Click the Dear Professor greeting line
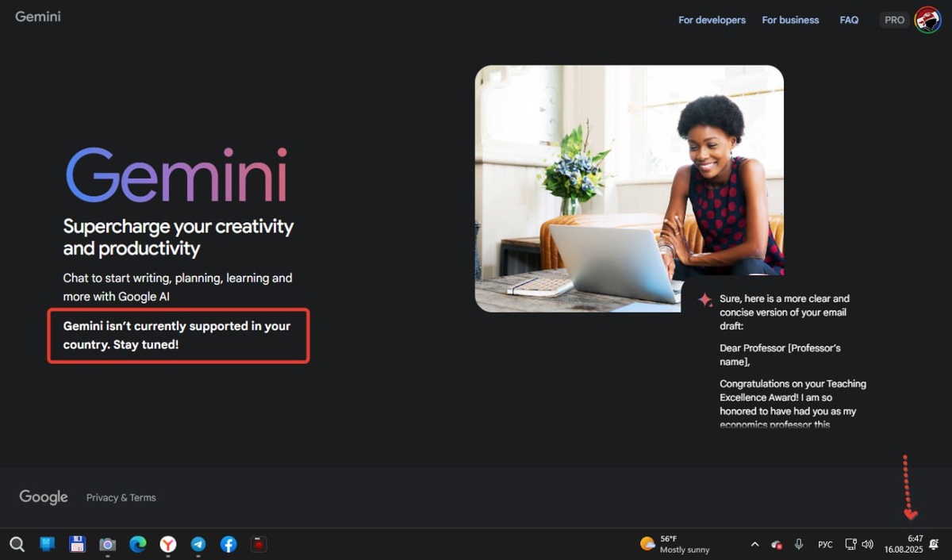 click(x=780, y=355)
